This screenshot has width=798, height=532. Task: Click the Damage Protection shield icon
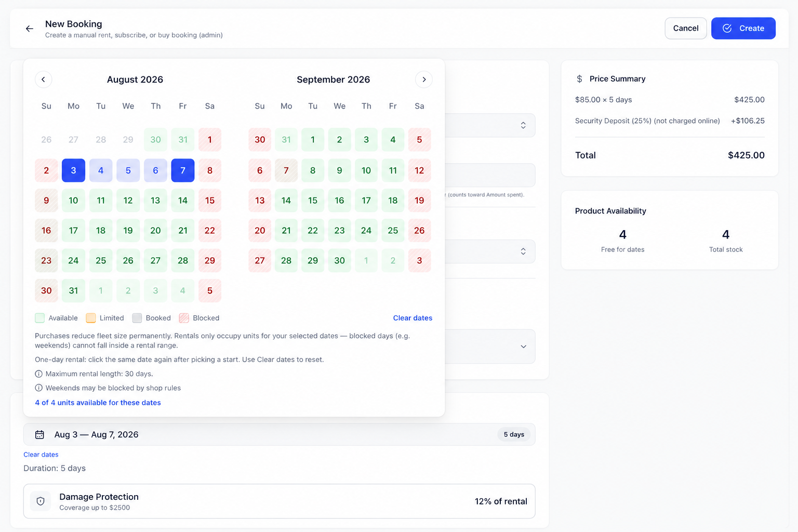41,501
